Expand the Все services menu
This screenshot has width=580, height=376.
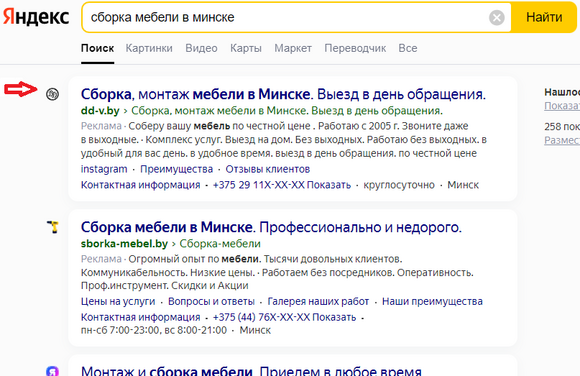tap(408, 48)
